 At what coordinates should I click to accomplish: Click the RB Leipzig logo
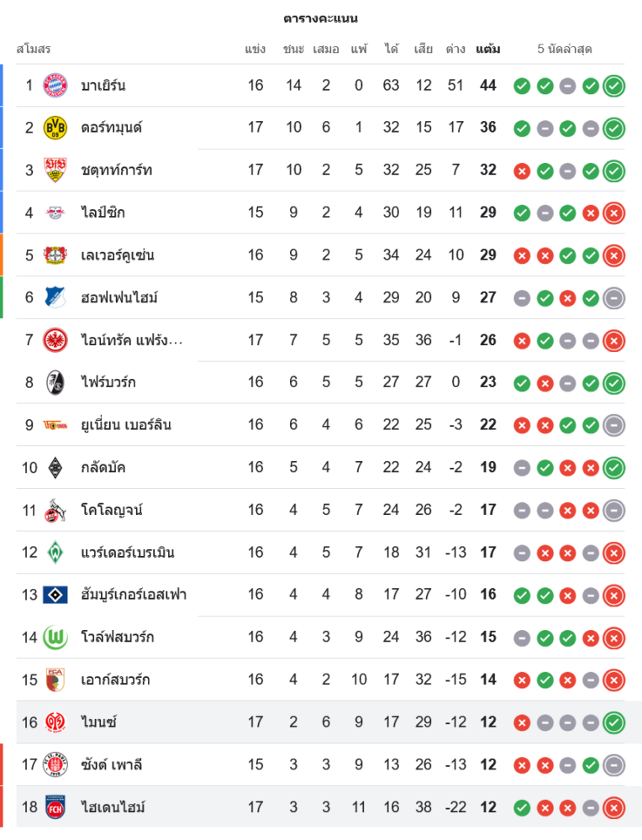pos(55,213)
